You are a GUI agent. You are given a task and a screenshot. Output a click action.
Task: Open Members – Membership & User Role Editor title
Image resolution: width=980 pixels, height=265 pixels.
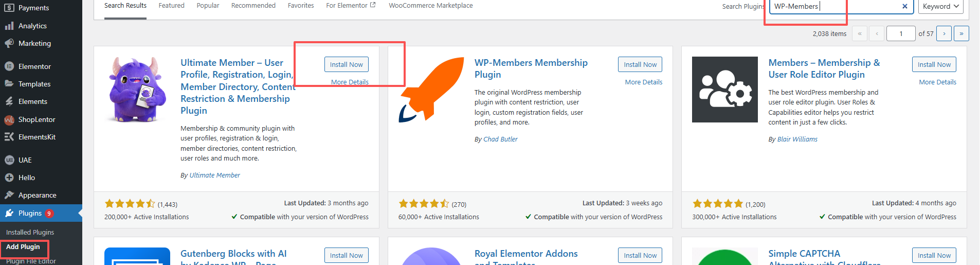(x=824, y=68)
